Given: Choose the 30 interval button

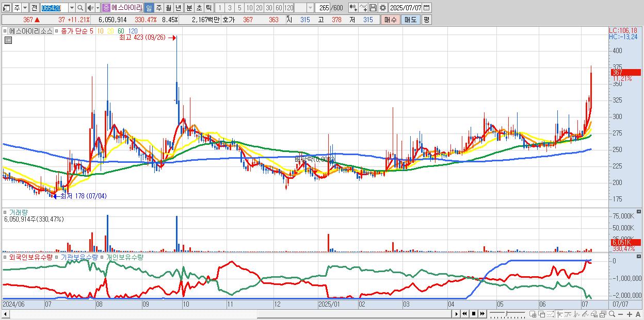Looking at the screenshot, I should click(269, 8).
